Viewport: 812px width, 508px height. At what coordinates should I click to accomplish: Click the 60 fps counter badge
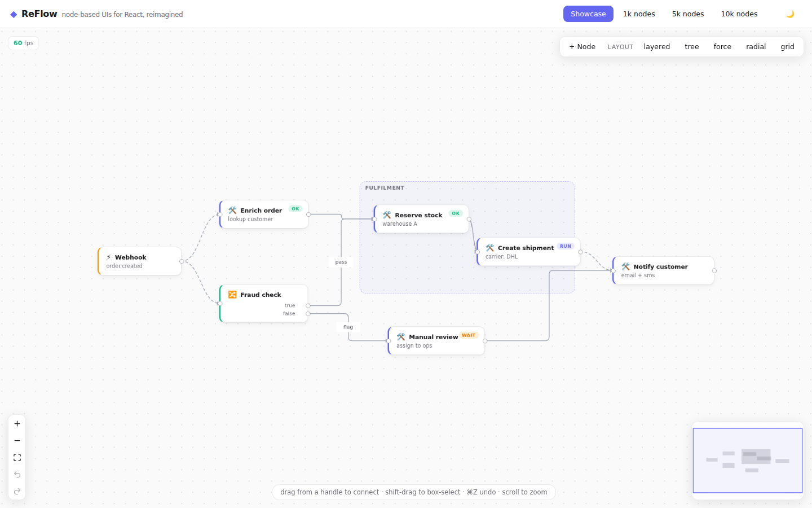click(x=24, y=43)
